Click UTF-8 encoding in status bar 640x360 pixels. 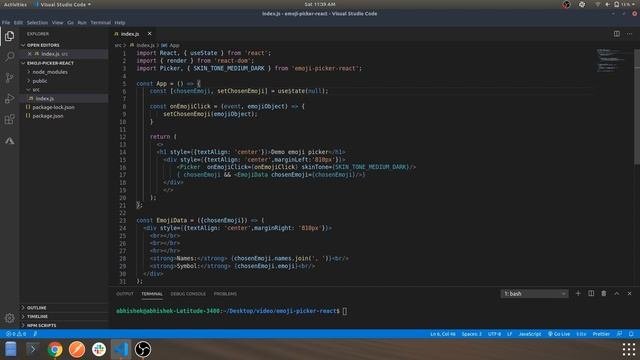tap(494, 334)
